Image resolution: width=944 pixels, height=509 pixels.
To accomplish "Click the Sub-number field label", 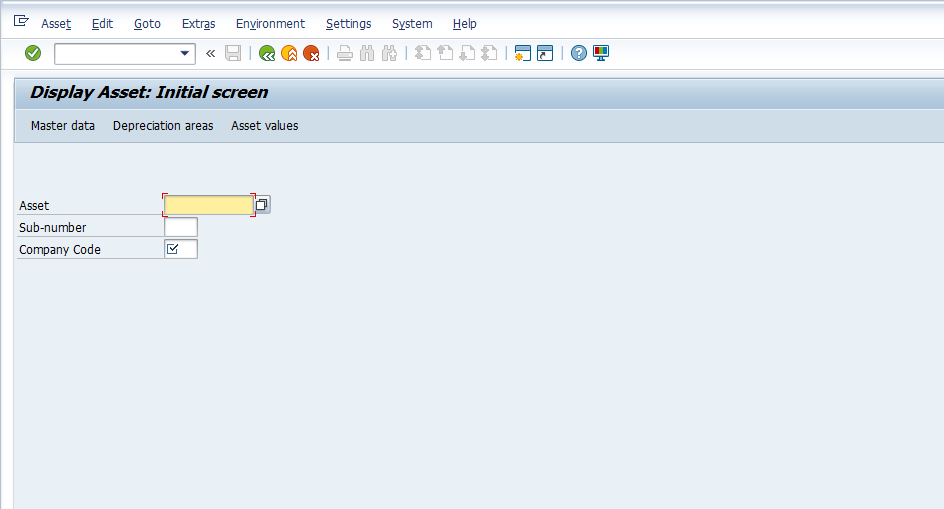I will point(52,228).
